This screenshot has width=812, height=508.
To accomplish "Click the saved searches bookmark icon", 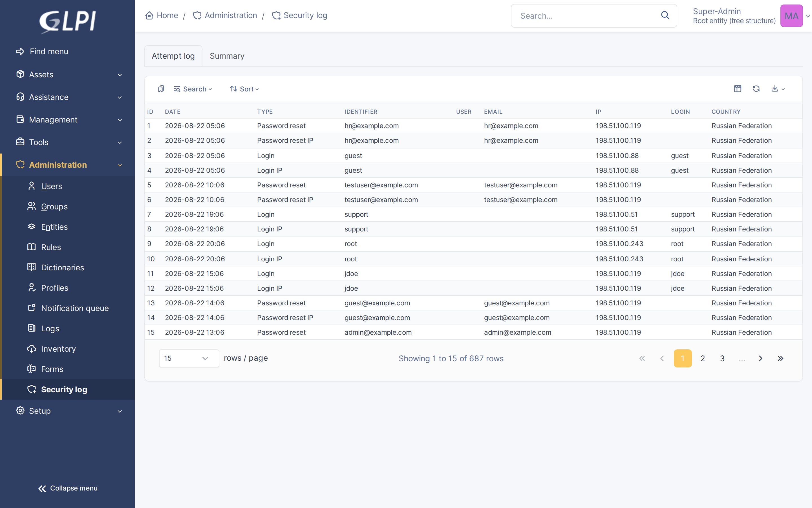I will (161, 89).
